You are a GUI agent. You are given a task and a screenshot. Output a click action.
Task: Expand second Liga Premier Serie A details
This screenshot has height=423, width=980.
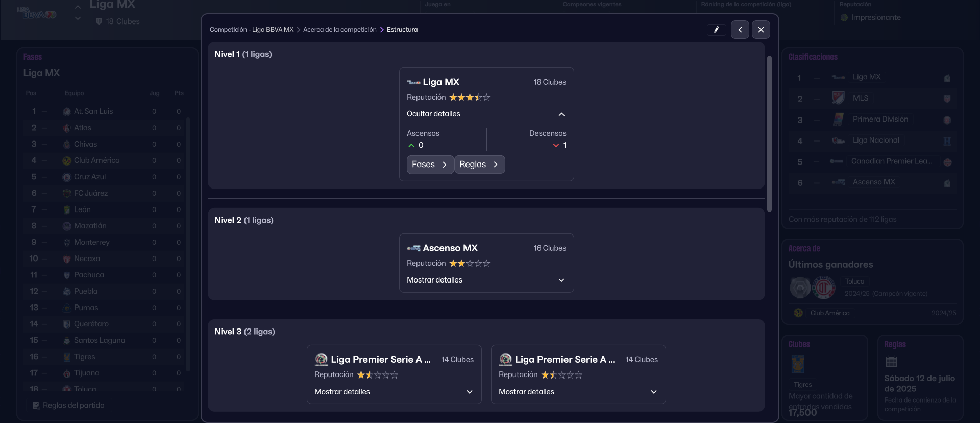578,392
